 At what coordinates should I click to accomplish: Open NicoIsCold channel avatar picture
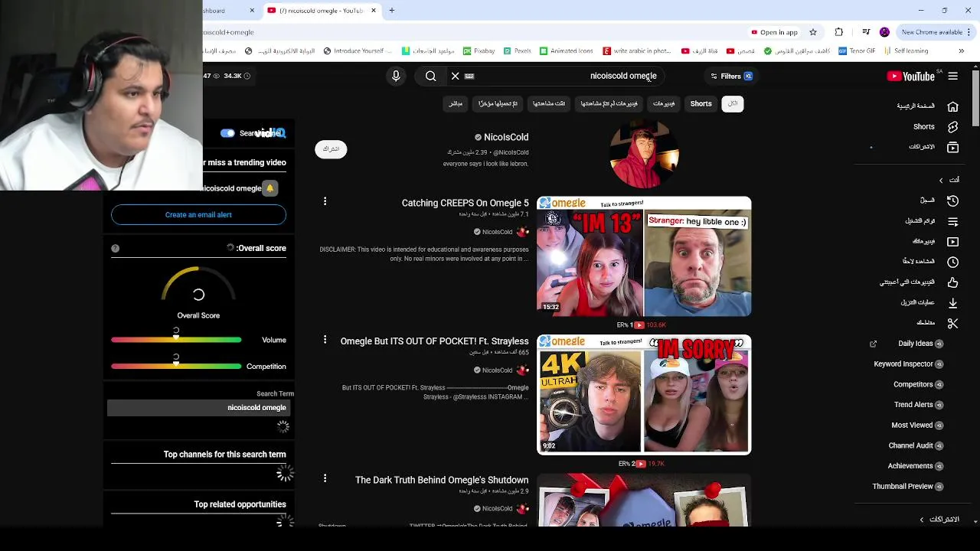[x=644, y=154]
